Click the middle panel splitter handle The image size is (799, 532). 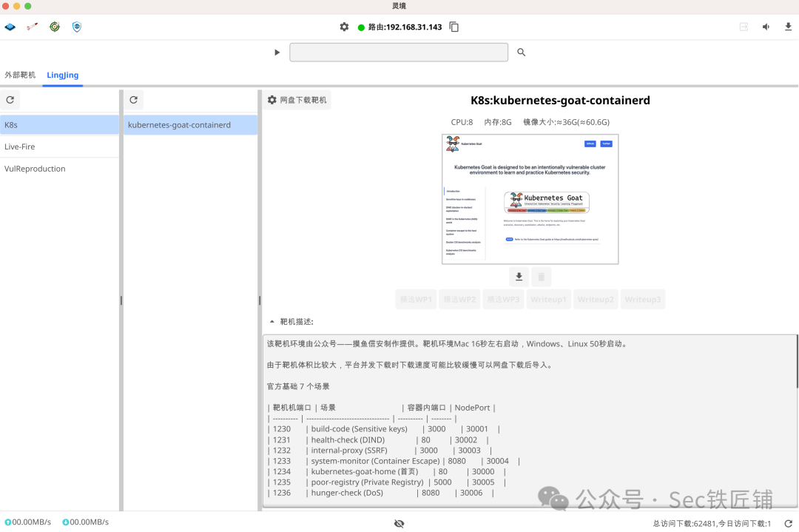tap(260, 300)
